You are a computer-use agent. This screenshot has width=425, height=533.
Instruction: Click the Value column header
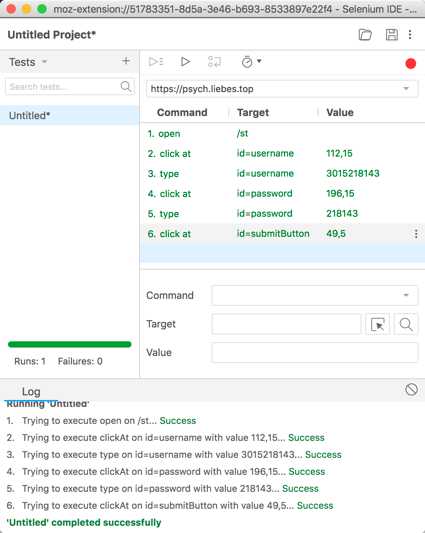point(340,113)
